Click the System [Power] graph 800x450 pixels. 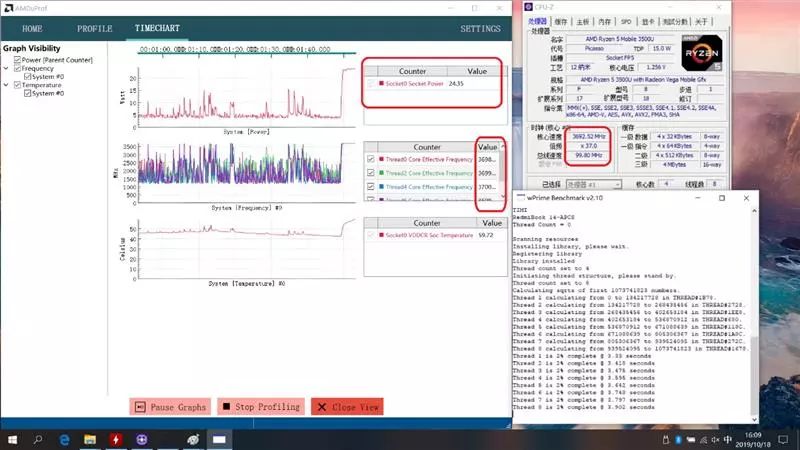click(x=247, y=97)
